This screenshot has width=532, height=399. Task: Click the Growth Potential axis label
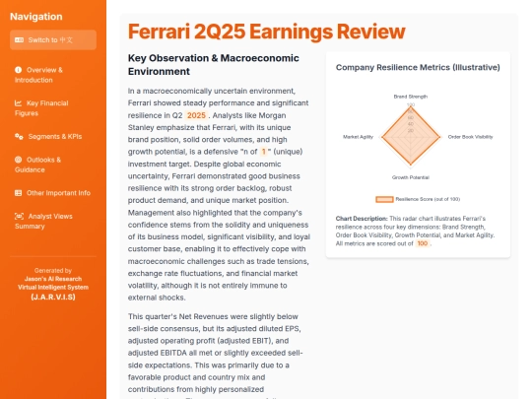pos(411,177)
